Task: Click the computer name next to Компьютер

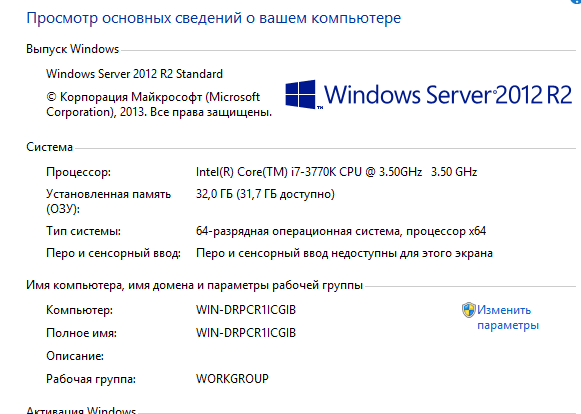Action: click(x=246, y=310)
